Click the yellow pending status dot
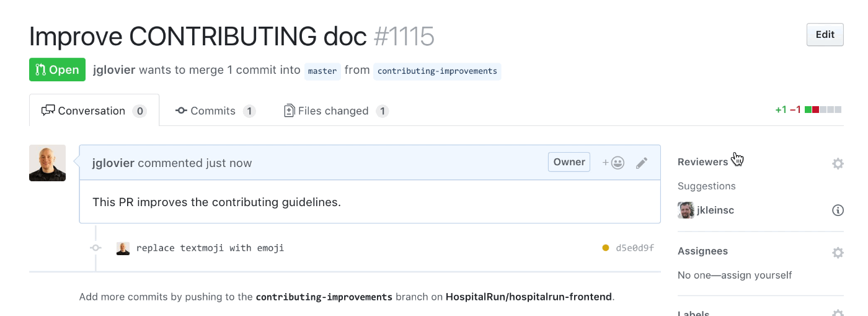Image resolution: width=868 pixels, height=316 pixels. point(605,248)
